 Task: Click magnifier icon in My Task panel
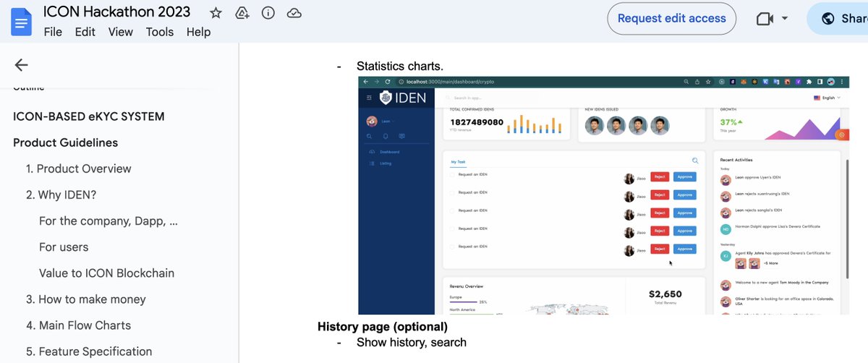[695, 161]
